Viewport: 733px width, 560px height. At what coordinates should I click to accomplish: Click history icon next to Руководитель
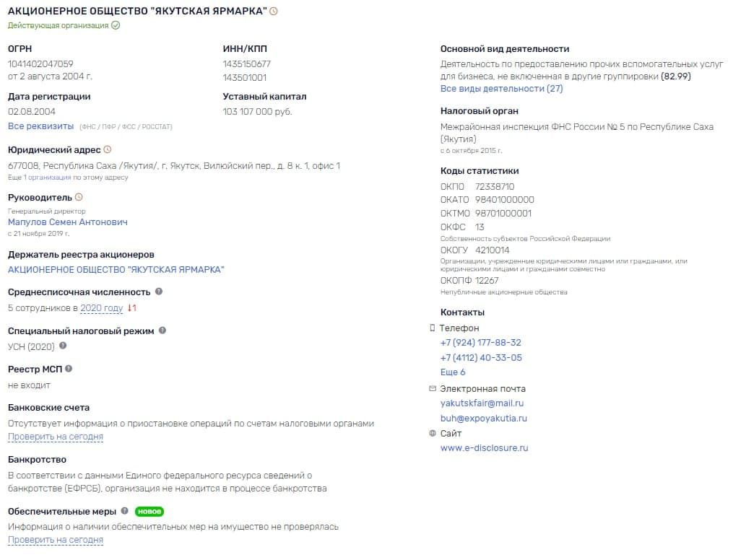[x=79, y=197]
